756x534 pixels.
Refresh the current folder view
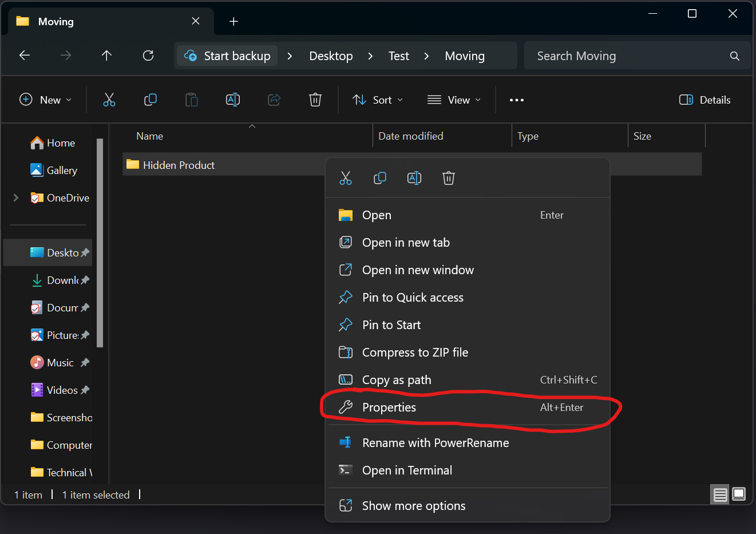click(x=148, y=56)
